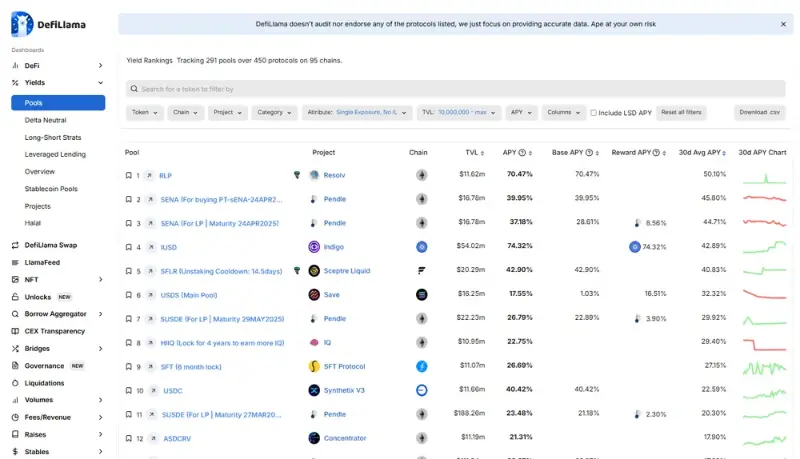
Task: Click the chain icon in IUSD row
Action: pos(421,247)
